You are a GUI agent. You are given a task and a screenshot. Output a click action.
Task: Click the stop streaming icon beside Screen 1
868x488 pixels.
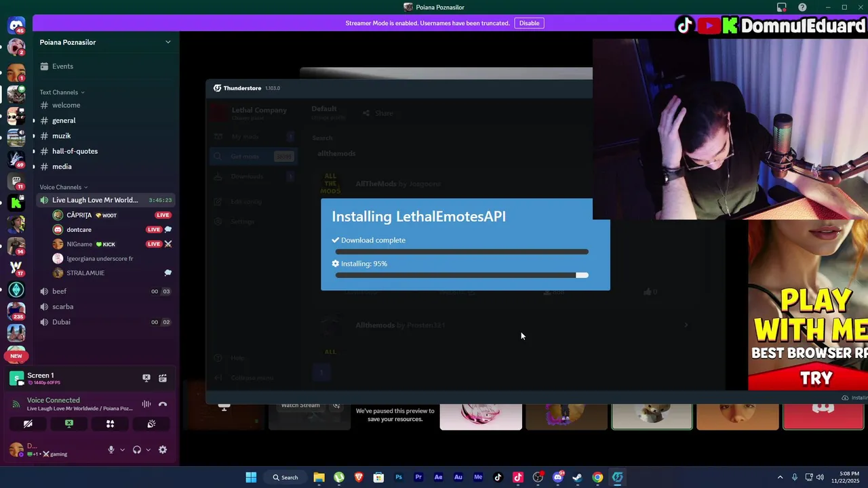(146, 378)
